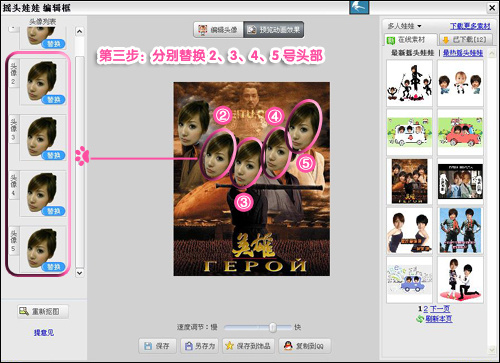Click the 保存 save button with disk icon

coord(157,346)
